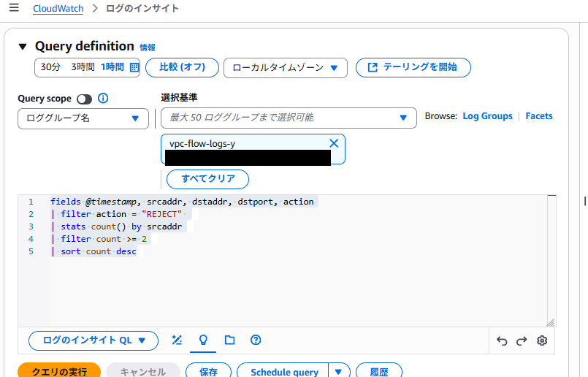Viewport: 588px width, 377px height.
Task: Click the Query scope info icon
Action: [103, 99]
